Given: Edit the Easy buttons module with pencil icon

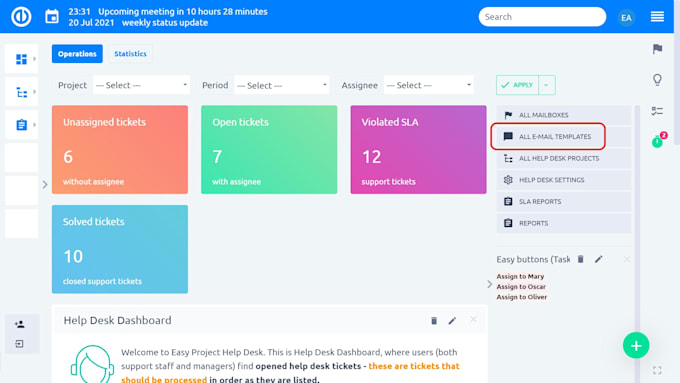Looking at the screenshot, I should 598,259.
